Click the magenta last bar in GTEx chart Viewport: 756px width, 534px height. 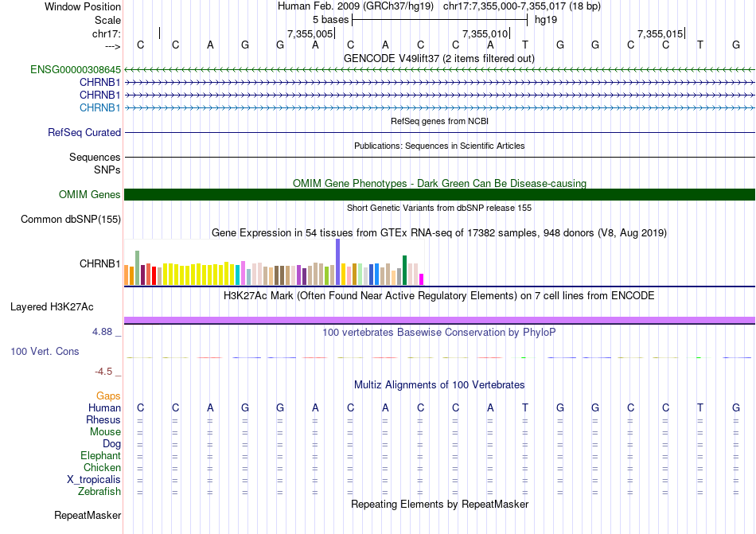coord(422,279)
